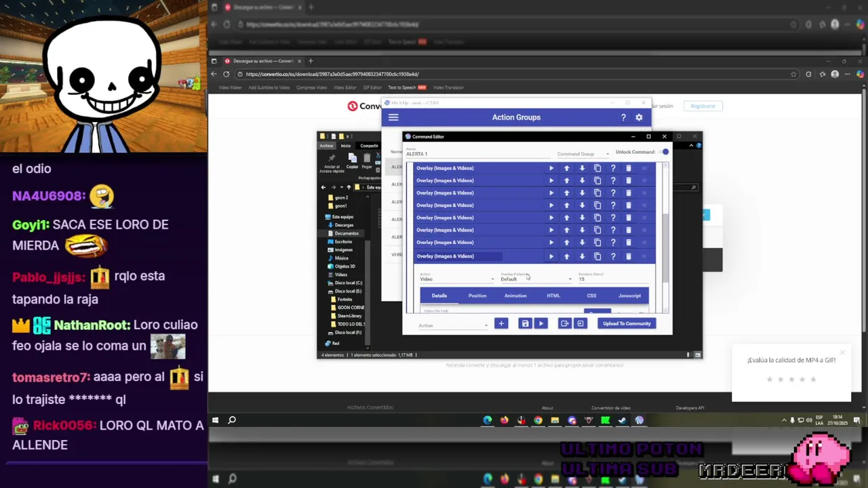Refresh the Convertio browser page
Screen dimensions: 868x488
226,74
